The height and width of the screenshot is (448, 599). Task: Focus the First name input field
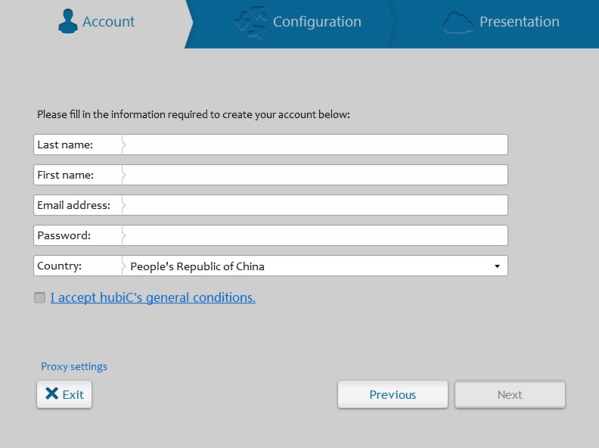point(315,175)
